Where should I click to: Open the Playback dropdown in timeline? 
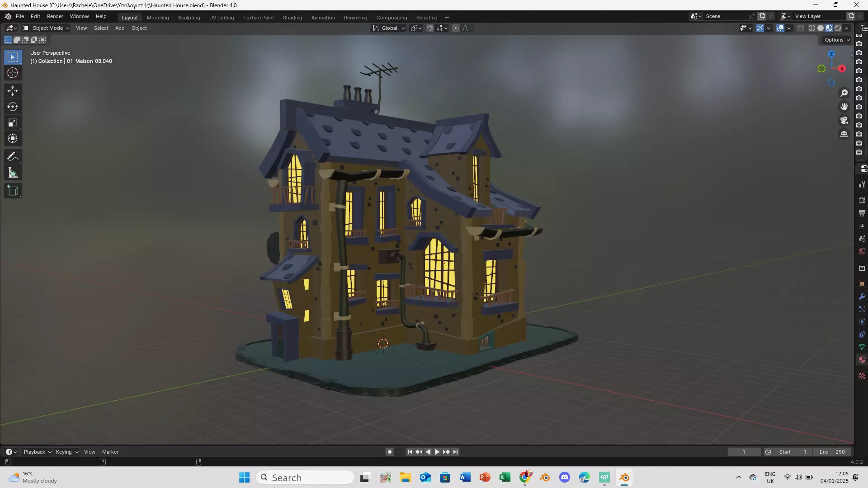tap(37, 452)
